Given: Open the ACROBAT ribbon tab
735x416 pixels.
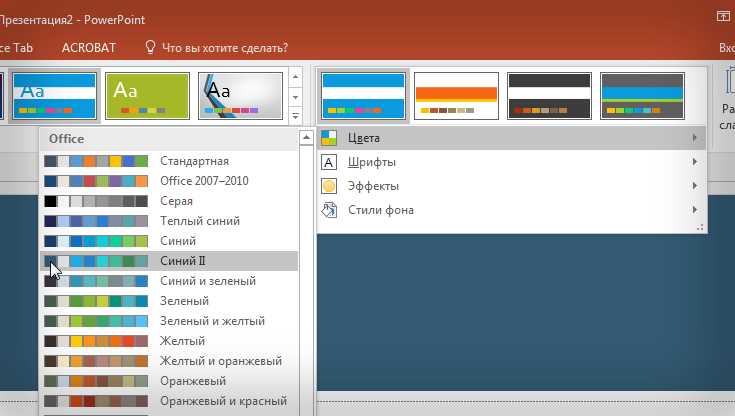Looking at the screenshot, I should 89,48.
